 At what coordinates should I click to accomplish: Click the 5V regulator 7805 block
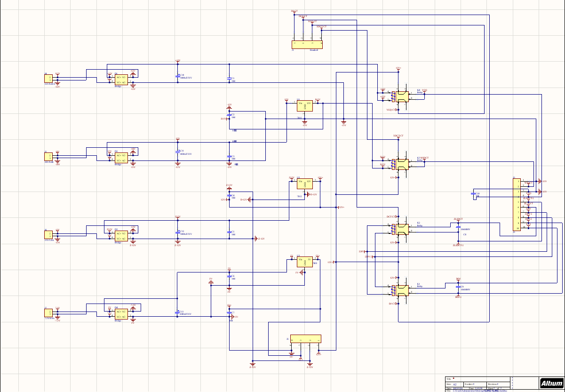[304, 262]
